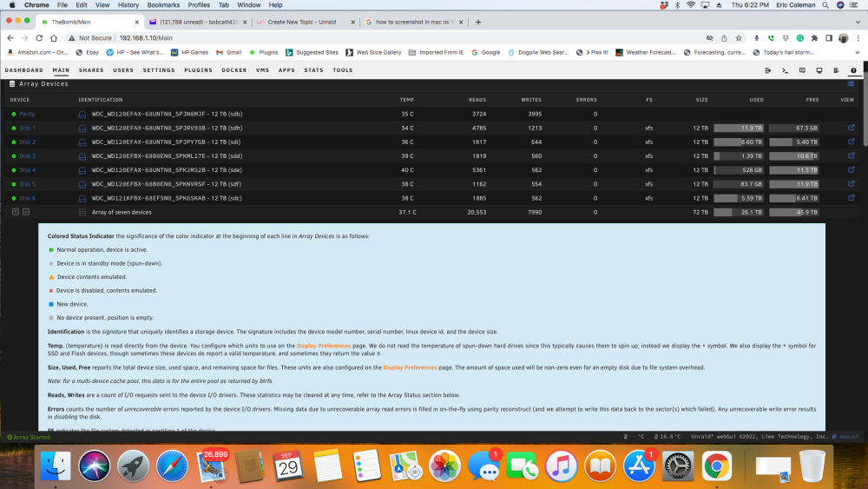This screenshot has width=868, height=489.
Task: Open Chrome three-dot menu
Action: coord(858,38)
